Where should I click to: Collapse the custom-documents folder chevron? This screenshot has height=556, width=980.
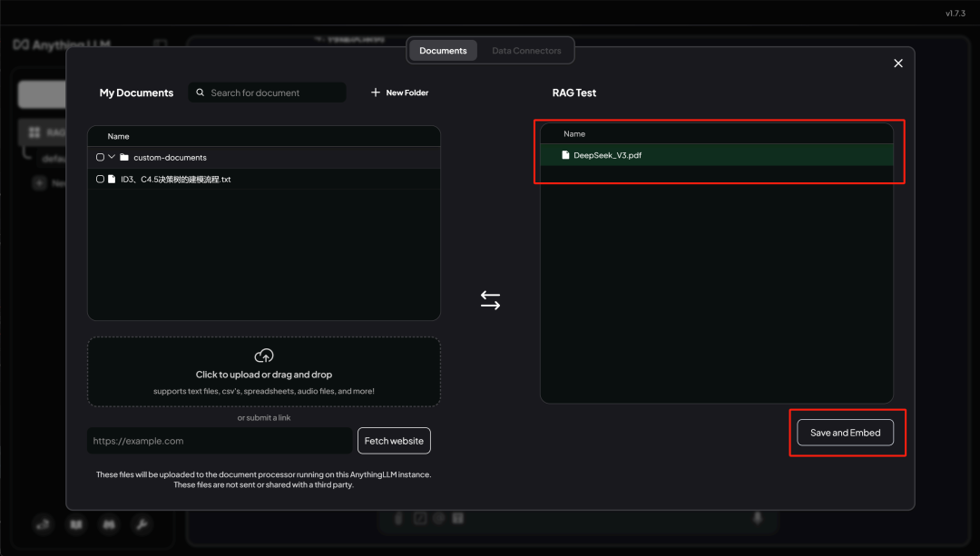pos(112,157)
